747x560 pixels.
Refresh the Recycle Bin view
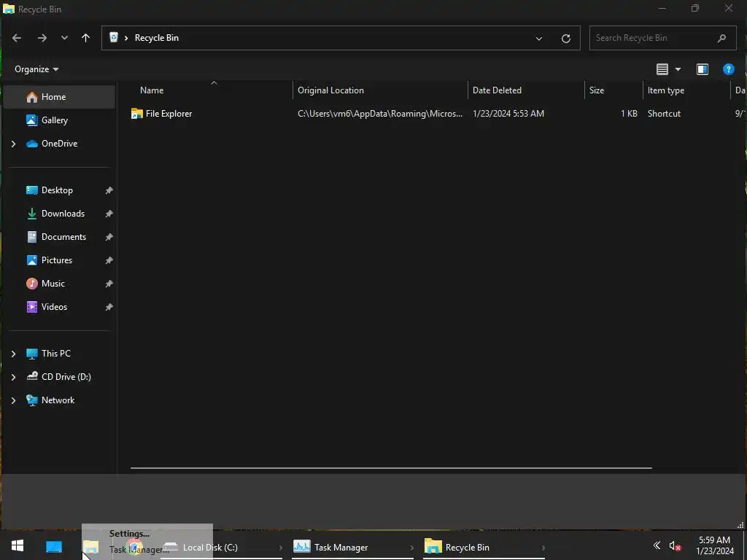pos(566,38)
